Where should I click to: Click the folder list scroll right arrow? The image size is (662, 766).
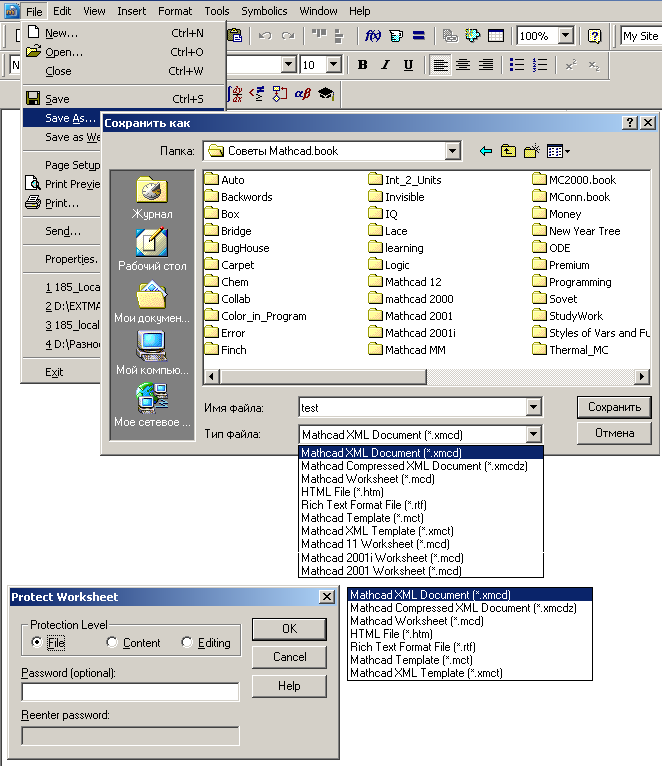coord(642,377)
